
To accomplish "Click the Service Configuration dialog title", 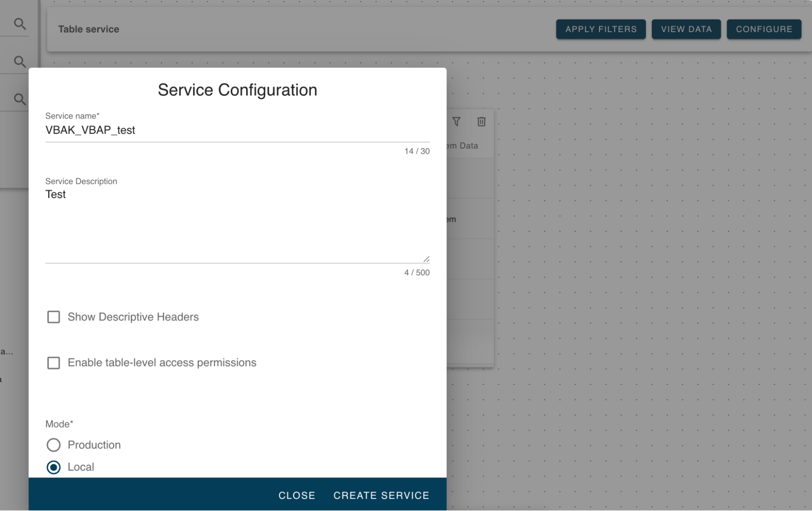I will pyautogui.click(x=237, y=90).
